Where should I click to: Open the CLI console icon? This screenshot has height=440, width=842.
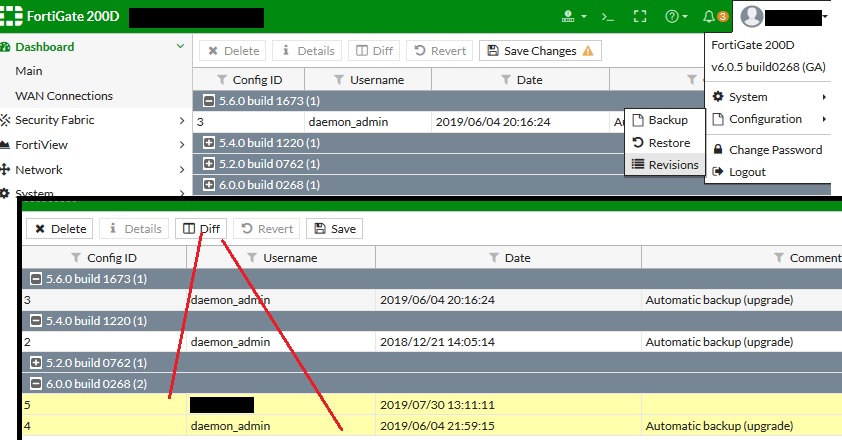click(607, 17)
